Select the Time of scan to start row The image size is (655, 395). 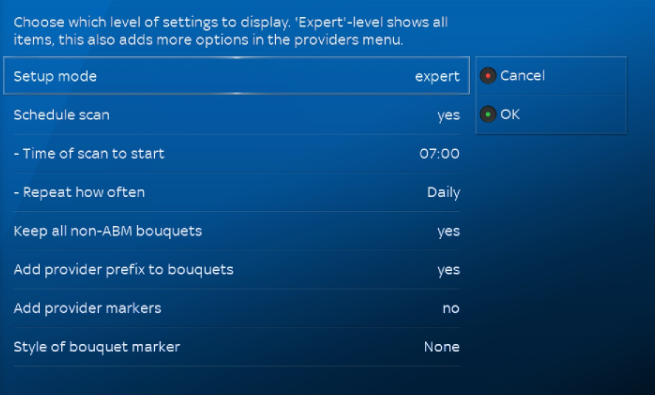236,154
